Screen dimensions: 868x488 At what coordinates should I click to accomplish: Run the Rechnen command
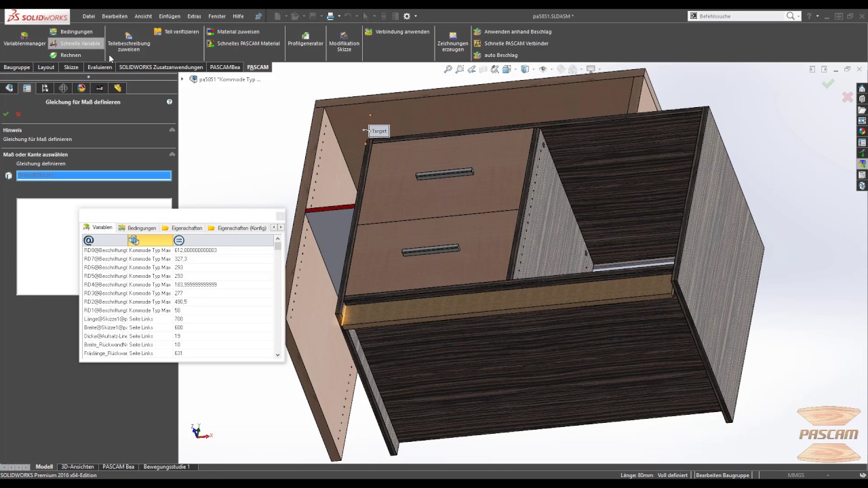65,55
